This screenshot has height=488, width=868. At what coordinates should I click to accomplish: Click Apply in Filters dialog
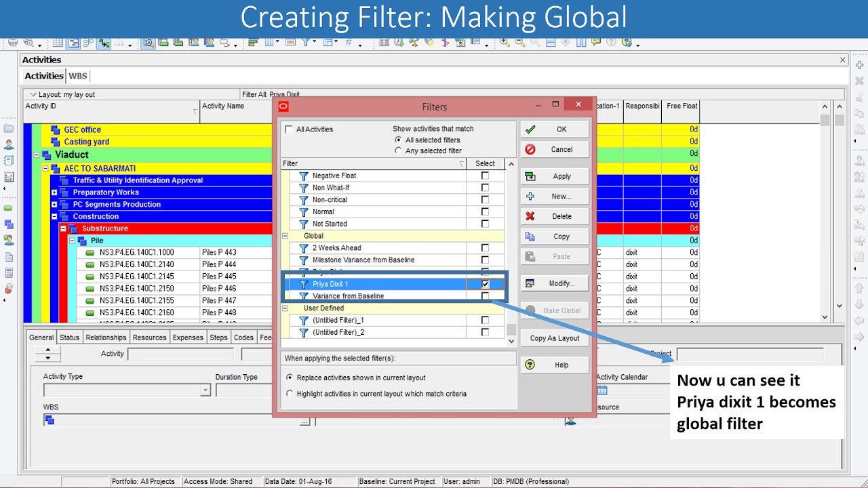click(555, 176)
